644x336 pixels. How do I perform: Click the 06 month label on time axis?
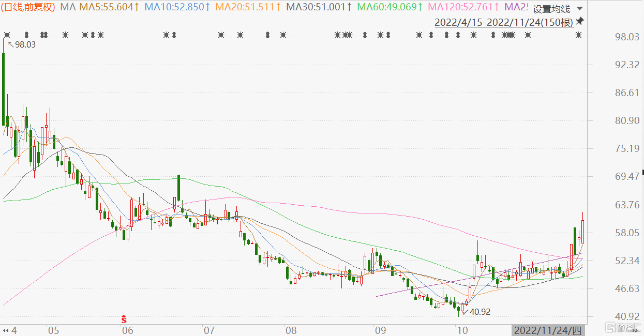(x=127, y=330)
